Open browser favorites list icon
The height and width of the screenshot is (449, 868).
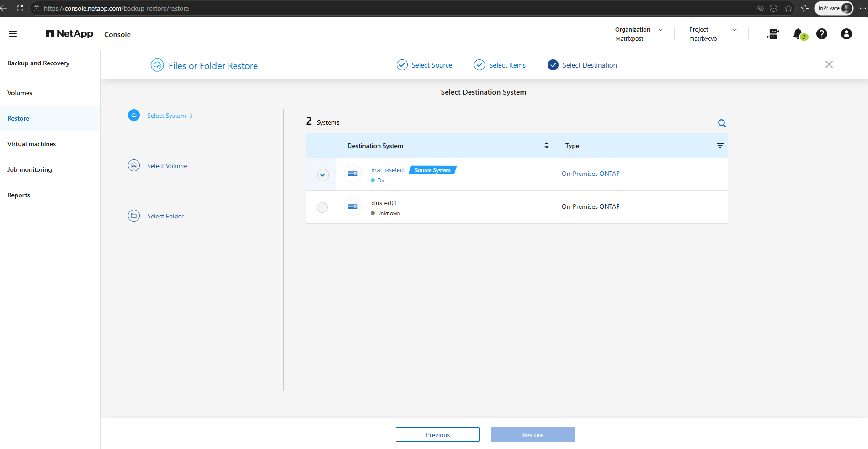coord(805,8)
